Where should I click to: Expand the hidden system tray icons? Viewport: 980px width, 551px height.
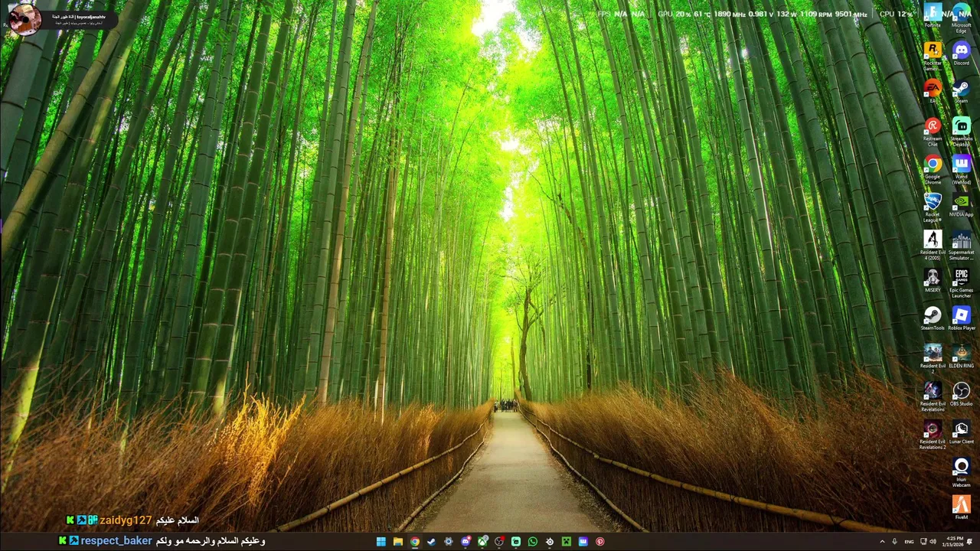click(x=883, y=542)
